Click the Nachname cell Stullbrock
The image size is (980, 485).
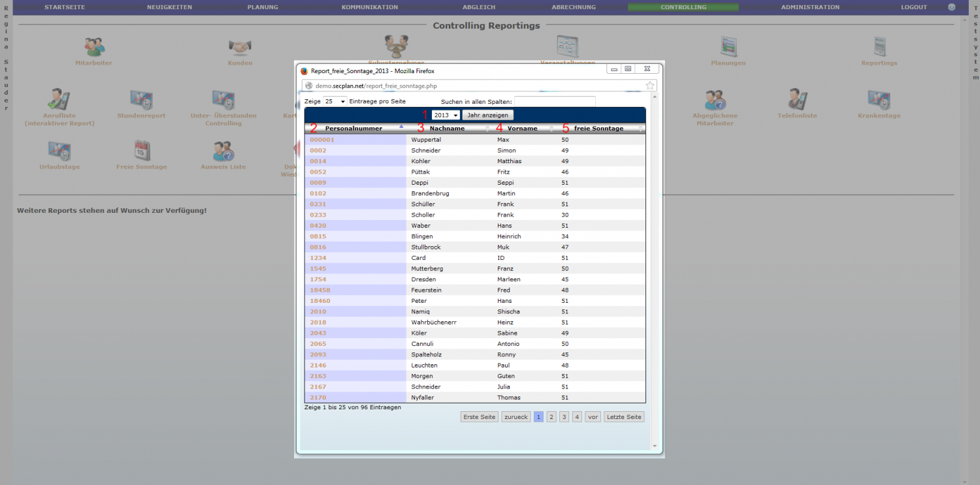point(427,247)
